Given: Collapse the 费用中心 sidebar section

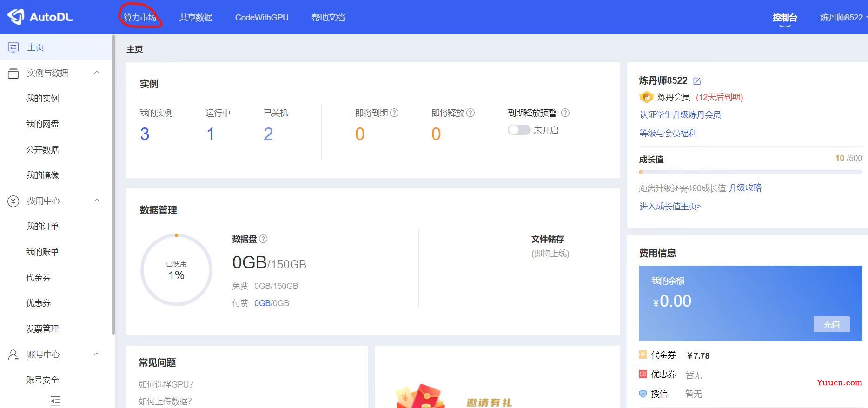Looking at the screenshot, I should pos(97,201).
